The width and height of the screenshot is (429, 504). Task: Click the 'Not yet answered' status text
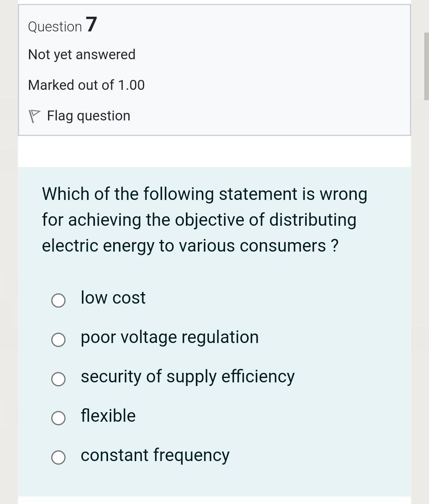pos(82,54)
